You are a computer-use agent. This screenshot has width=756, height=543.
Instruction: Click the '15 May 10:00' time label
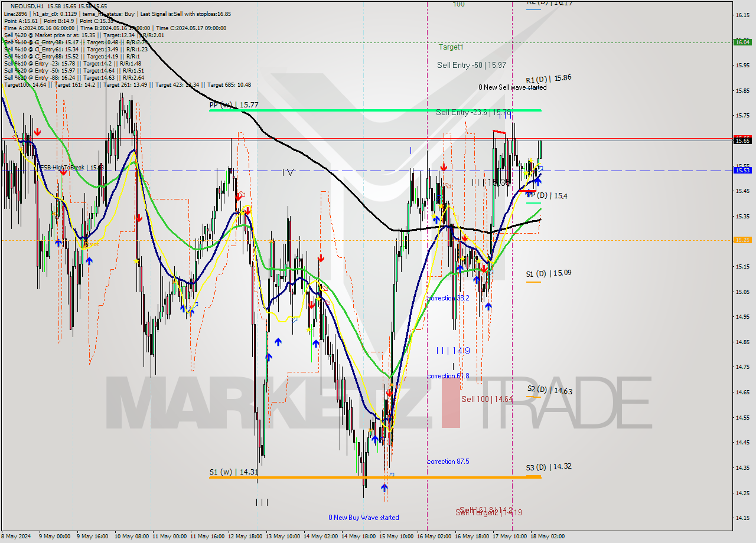396,537
